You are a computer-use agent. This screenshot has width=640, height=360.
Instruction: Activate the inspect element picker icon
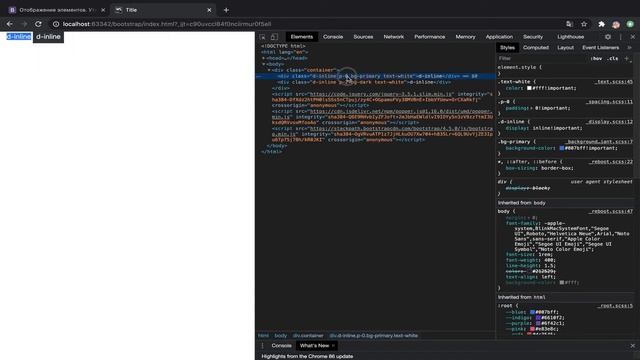coord(262,37)
